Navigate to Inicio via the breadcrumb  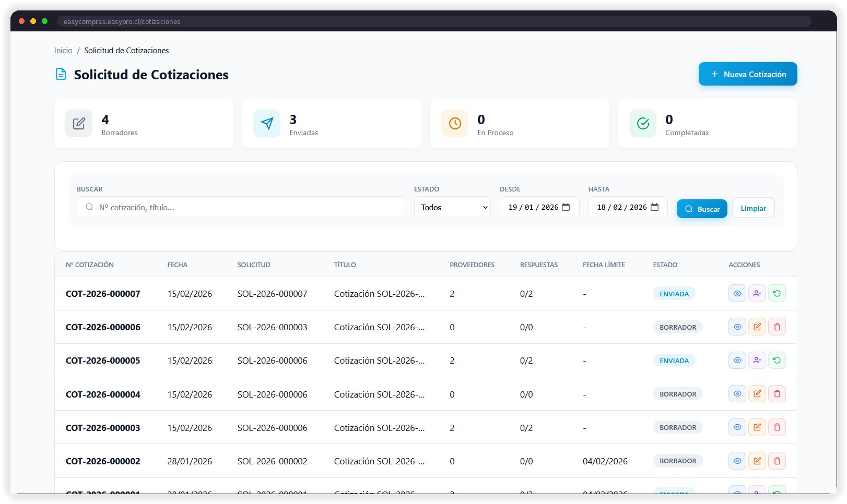(63, 50)
